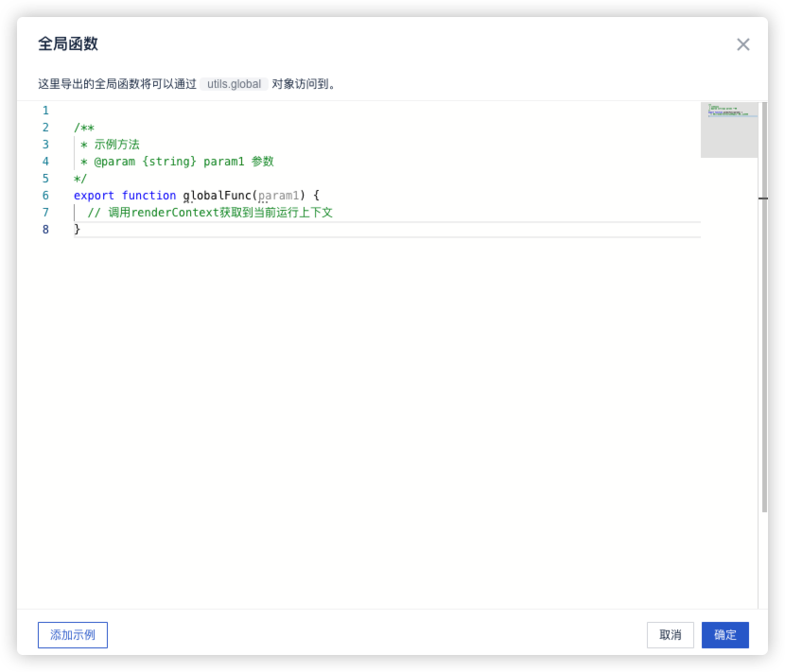Screen dimensions: 785x672
Task: Click line number 8 in the gutter
Action: pos(45,230)
